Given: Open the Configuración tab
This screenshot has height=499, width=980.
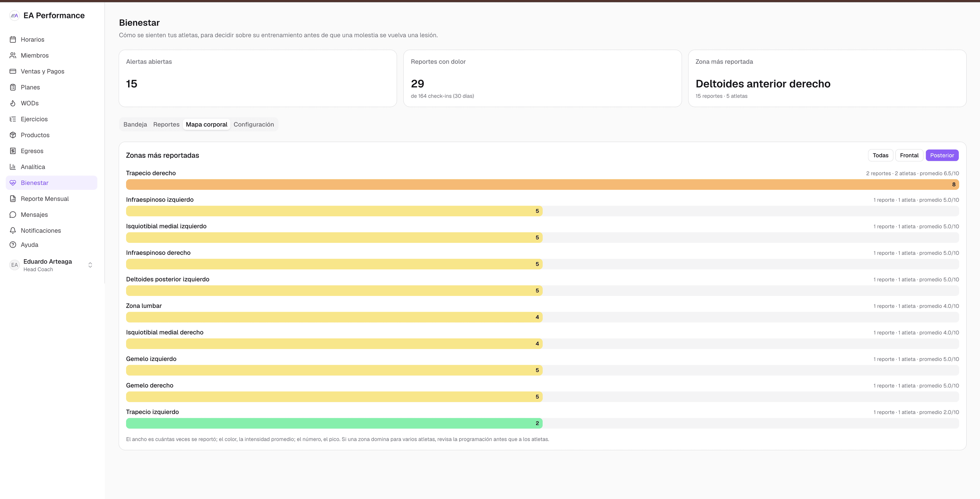Looking at the screenshot, I should [254, 125].
